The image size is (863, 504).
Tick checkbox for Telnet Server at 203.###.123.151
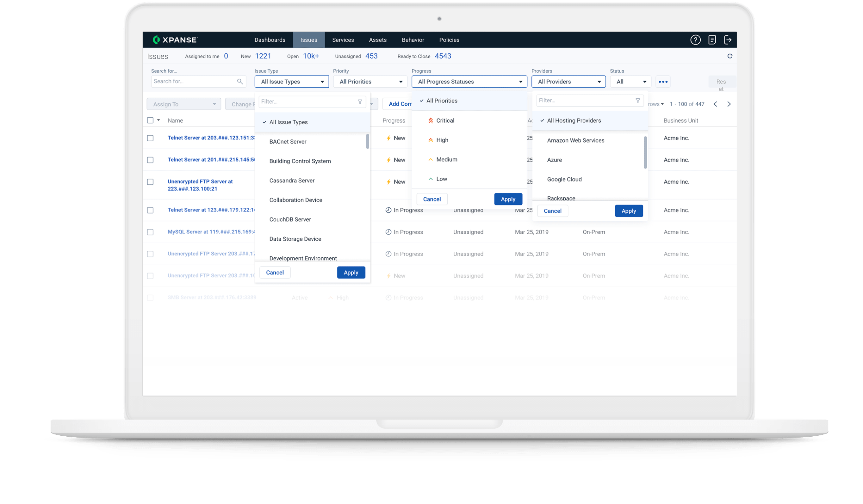150,138
